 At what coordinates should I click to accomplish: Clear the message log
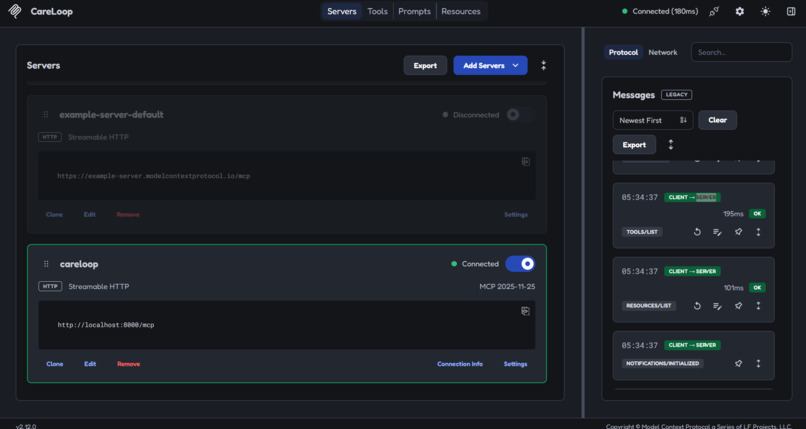click(x=718, y=120)
